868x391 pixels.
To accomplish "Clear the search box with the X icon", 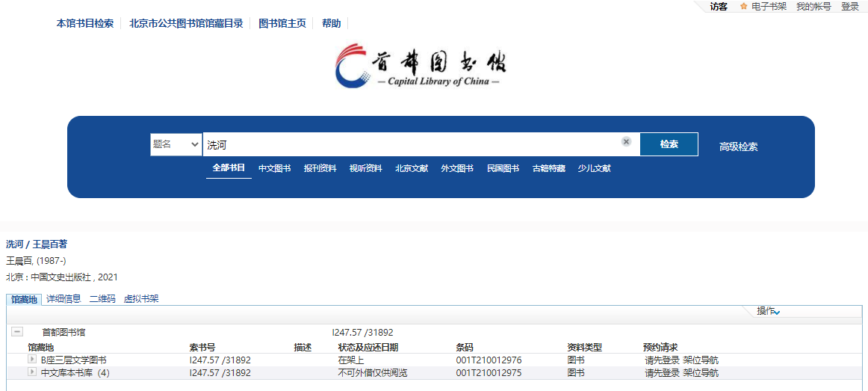I will tap(626, 142).
